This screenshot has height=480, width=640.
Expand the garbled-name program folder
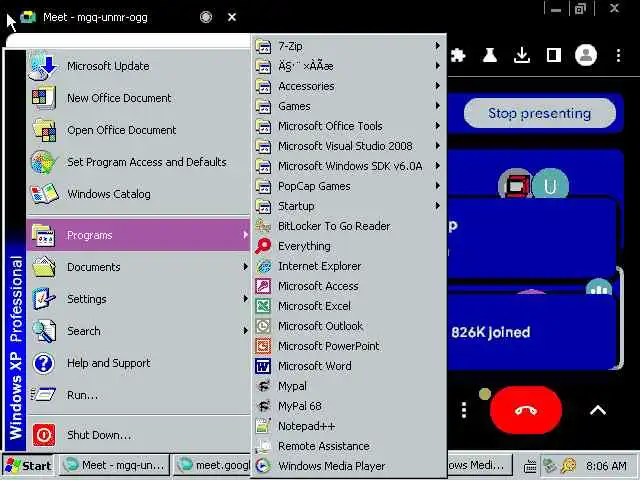click(x=349, y=66)
